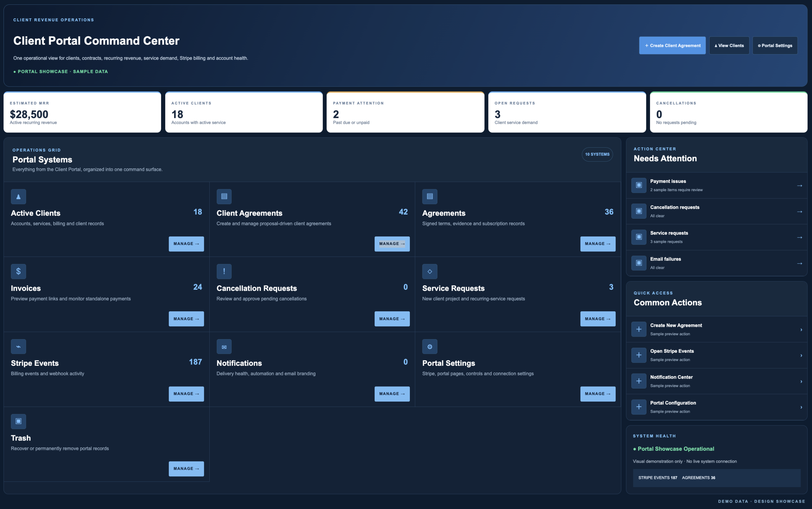812x509 pixels.
Task: Click the Active Clients person icon
Action: (x=18, y=197)
